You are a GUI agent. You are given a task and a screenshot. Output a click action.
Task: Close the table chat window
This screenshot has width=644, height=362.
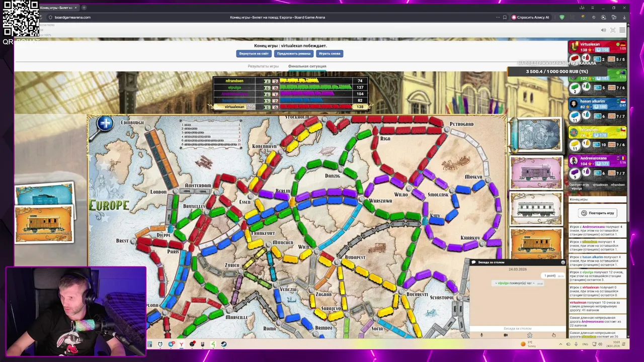pos(563,262)
